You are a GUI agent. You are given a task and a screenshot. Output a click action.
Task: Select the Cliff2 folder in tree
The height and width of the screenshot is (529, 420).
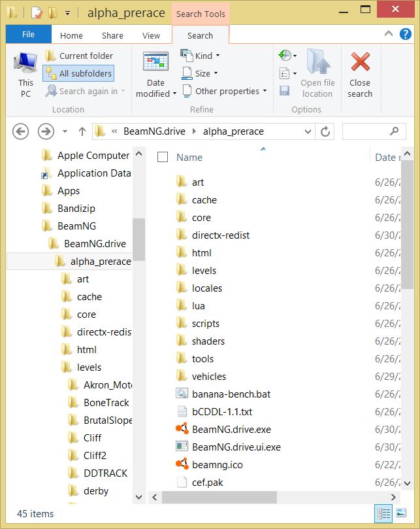coord(95,456)
